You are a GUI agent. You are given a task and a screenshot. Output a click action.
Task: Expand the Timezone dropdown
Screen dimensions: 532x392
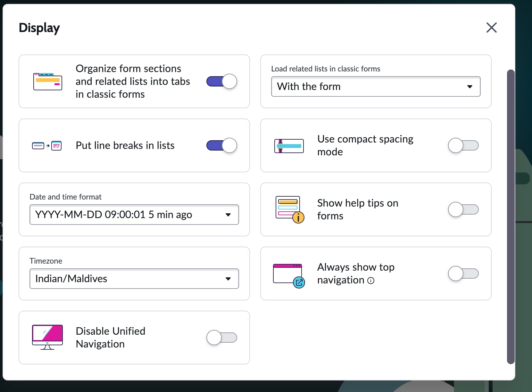click(134, 279)
